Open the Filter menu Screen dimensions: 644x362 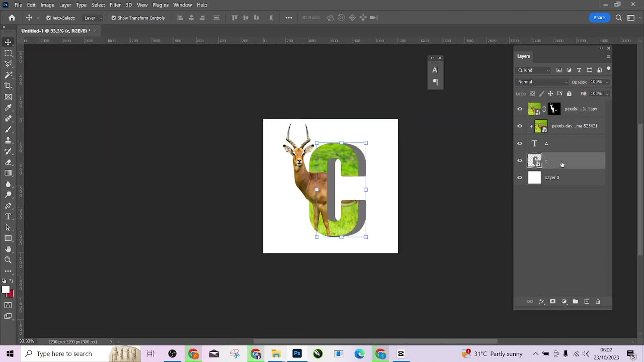(115, 5)
